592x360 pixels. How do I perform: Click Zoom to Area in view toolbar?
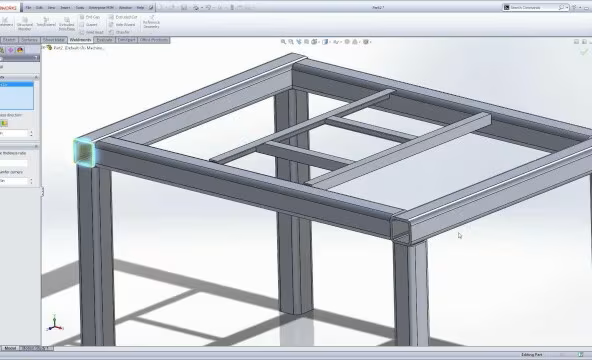291,42
